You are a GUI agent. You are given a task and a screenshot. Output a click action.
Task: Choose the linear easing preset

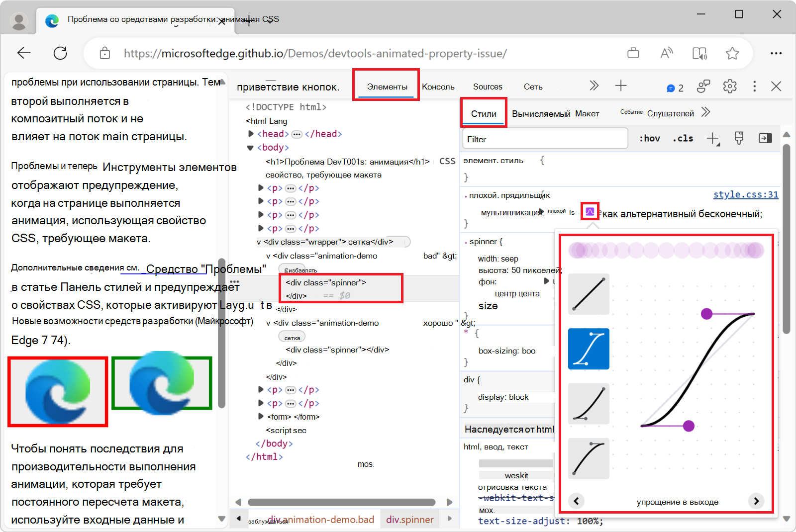tap(589, 294)
